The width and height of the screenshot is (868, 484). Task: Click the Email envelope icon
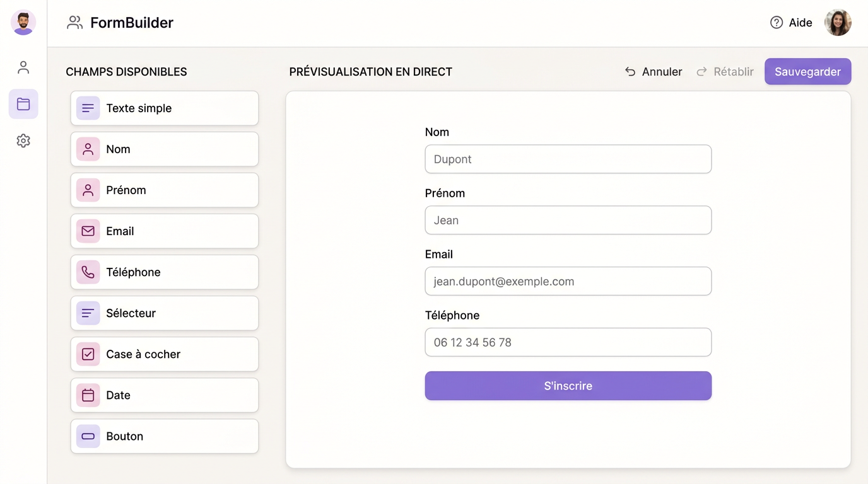tap(88, 231)
